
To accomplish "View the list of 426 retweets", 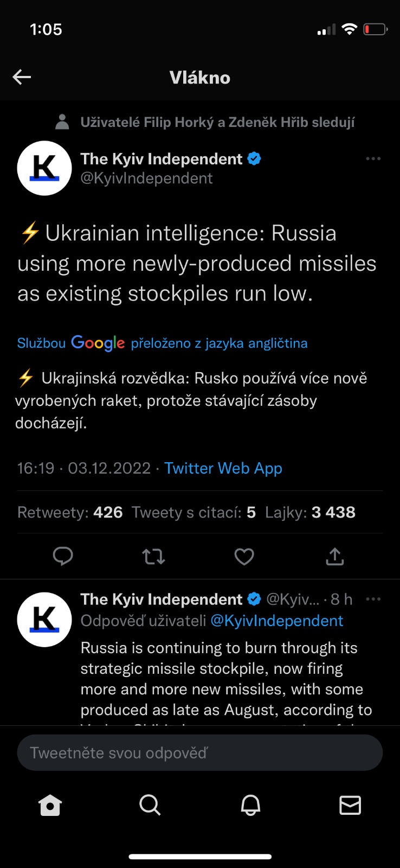I will pos(70,513).
